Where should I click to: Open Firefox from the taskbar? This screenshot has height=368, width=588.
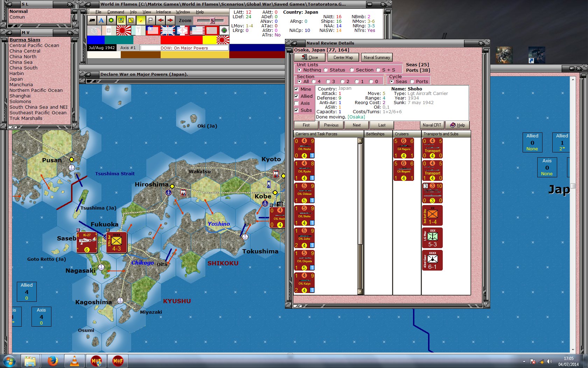click(53, 361)
